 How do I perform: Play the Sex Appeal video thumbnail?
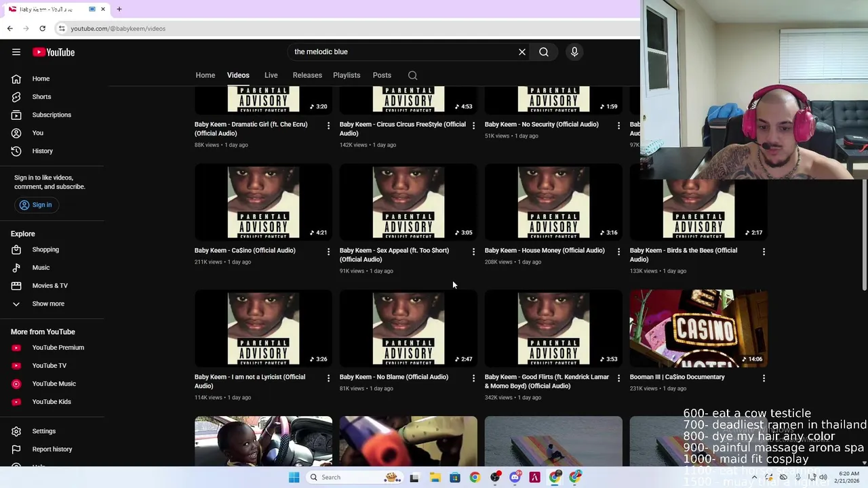coord(408,202)
